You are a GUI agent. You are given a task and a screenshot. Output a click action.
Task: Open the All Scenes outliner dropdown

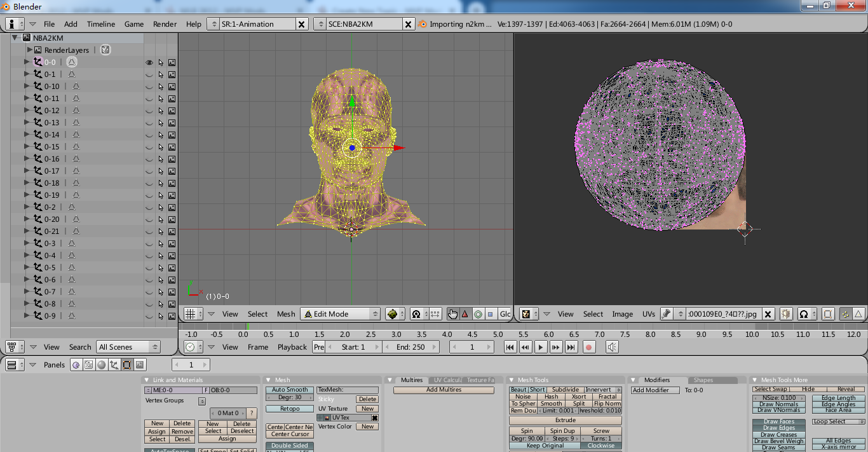(x=128, y=347)
